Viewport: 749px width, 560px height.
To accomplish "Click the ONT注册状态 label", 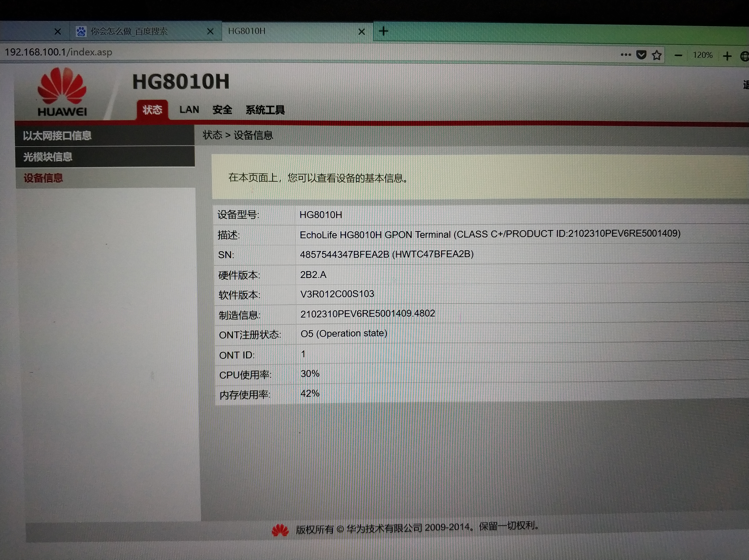I will pyautogui.click(x=250, y=335).
